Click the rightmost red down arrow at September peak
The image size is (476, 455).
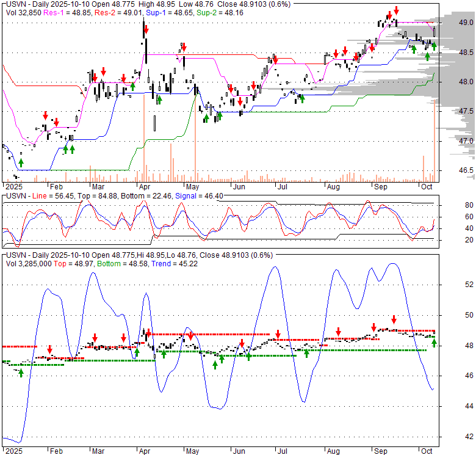[x=397, y=10]
